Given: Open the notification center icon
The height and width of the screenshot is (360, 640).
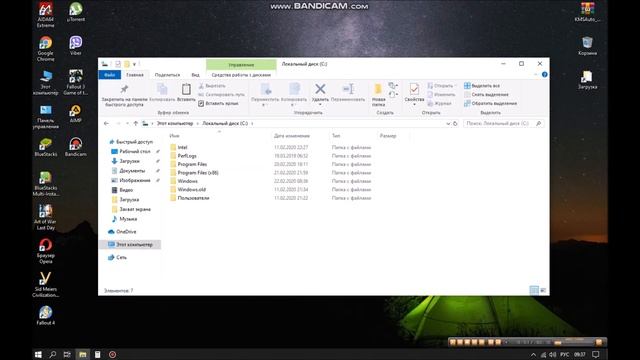Looking at the screenshot, I should tap(596, 354).
